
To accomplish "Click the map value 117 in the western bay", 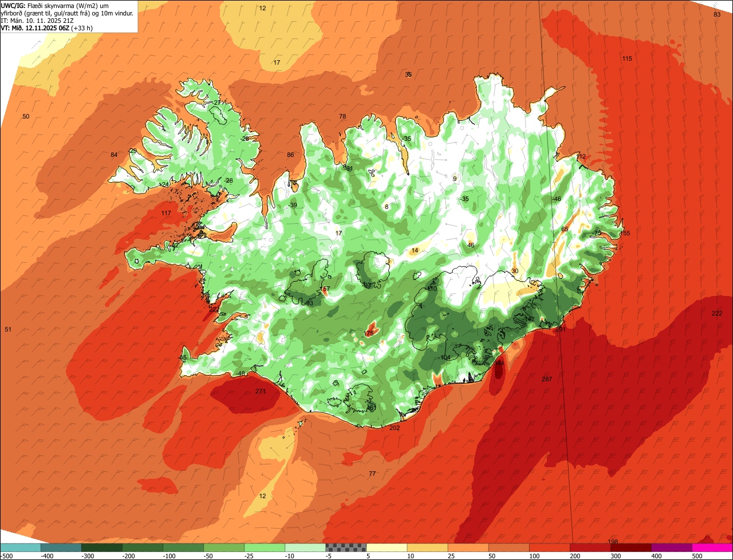I will (x=167, y=213).
